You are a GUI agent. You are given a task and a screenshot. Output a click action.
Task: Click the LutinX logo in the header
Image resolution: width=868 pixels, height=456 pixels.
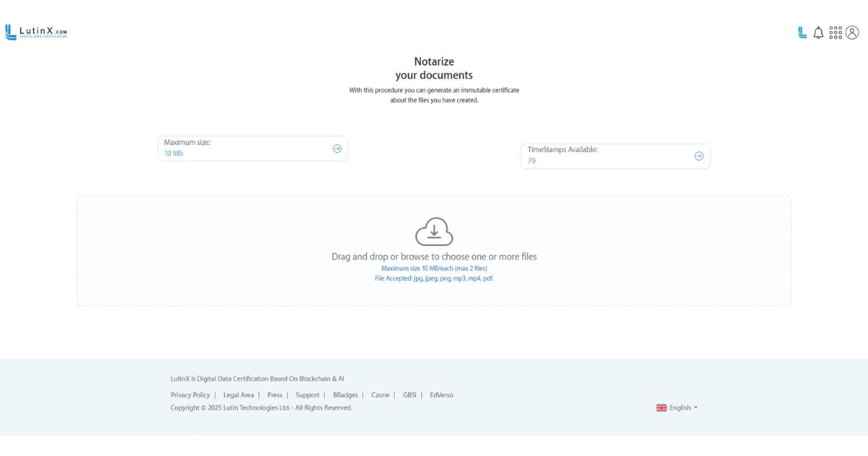[36, 33]
